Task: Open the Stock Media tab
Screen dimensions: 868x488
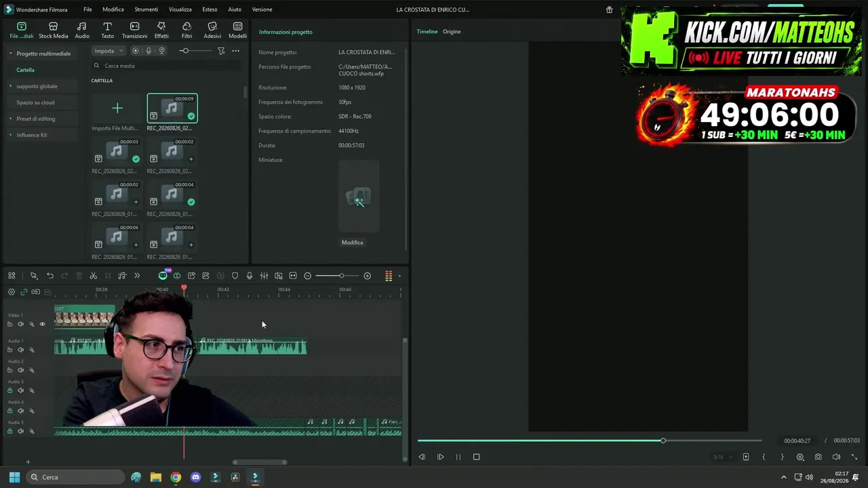Action: pos(53,30)
